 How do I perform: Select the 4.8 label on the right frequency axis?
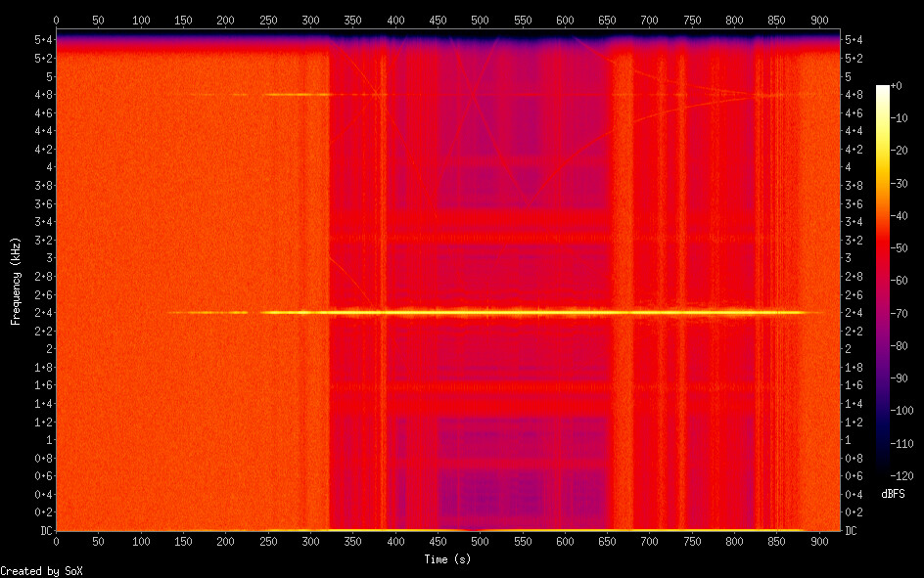(x=855, y=95)
